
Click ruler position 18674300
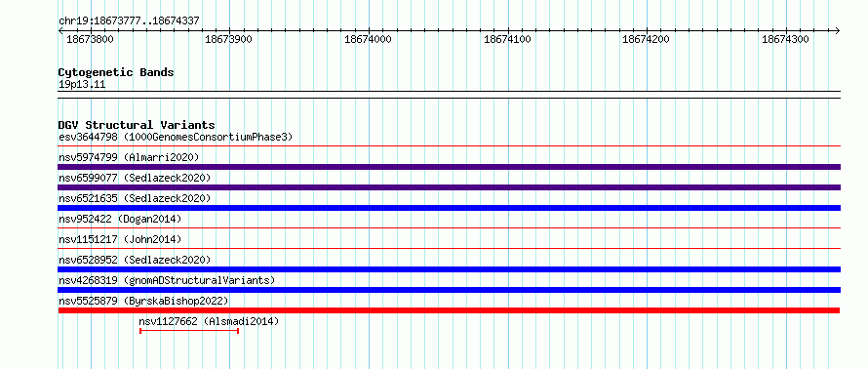click(x=785, y=39)
